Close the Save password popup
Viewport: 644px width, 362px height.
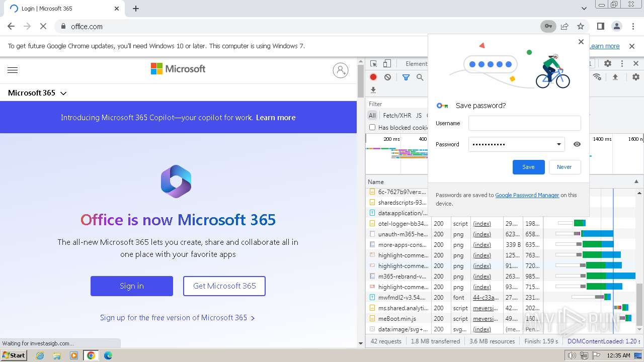[581, 42]
